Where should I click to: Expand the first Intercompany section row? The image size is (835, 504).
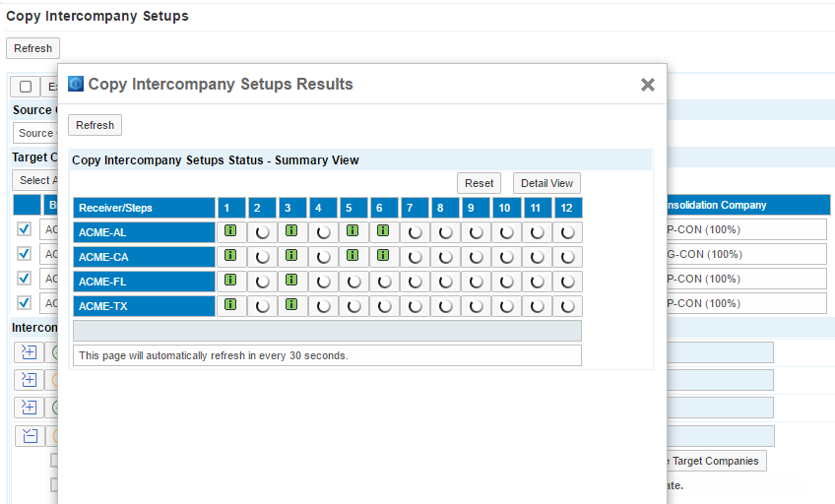(x=29, y=352)
